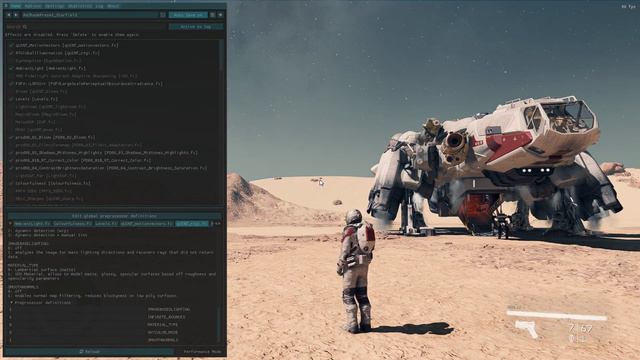This screenshot has height=360, width=640.
Task: Edit the MATERIAL_TYPE definition value
Action: pos(78,325)
